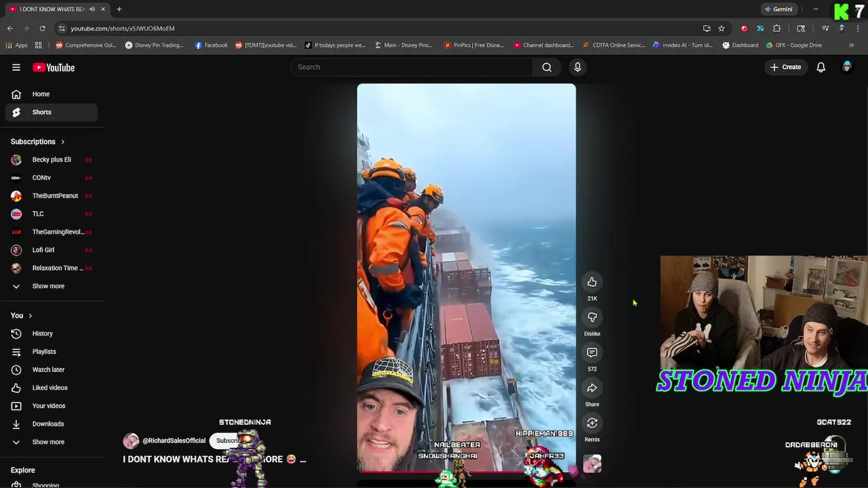Click the install app icon in address bar

pyautogui.click(x=707, y=28)
